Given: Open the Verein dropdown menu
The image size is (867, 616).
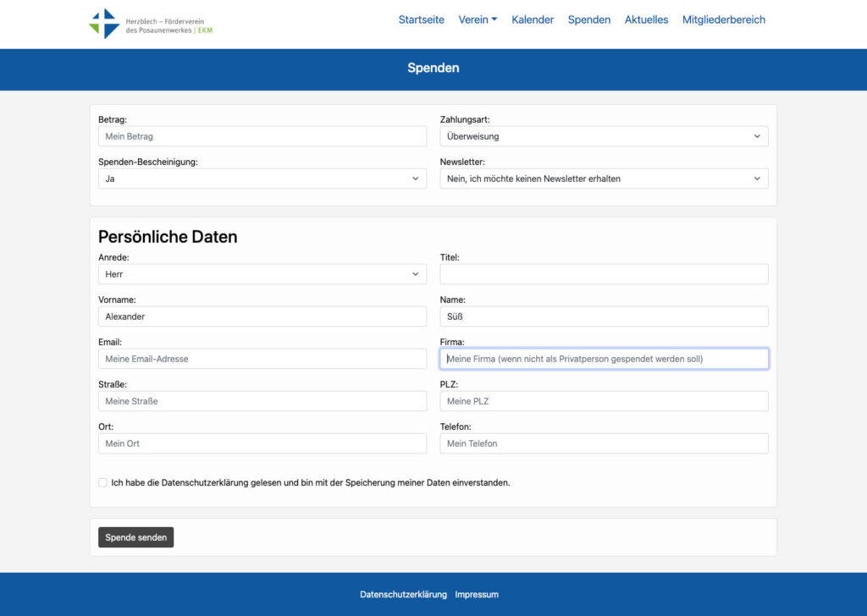Looking at the screenshot, I should coord(478,19).
